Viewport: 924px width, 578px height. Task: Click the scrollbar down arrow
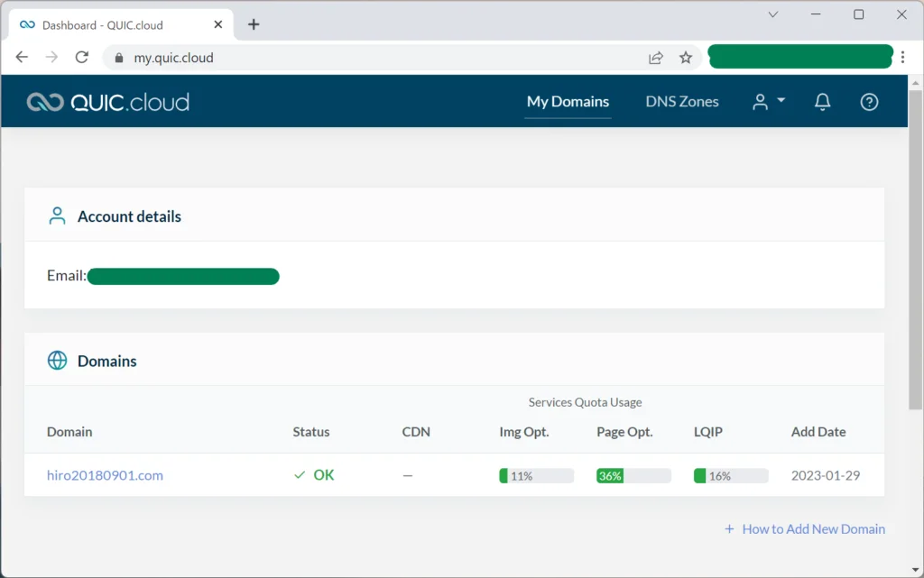915,570
